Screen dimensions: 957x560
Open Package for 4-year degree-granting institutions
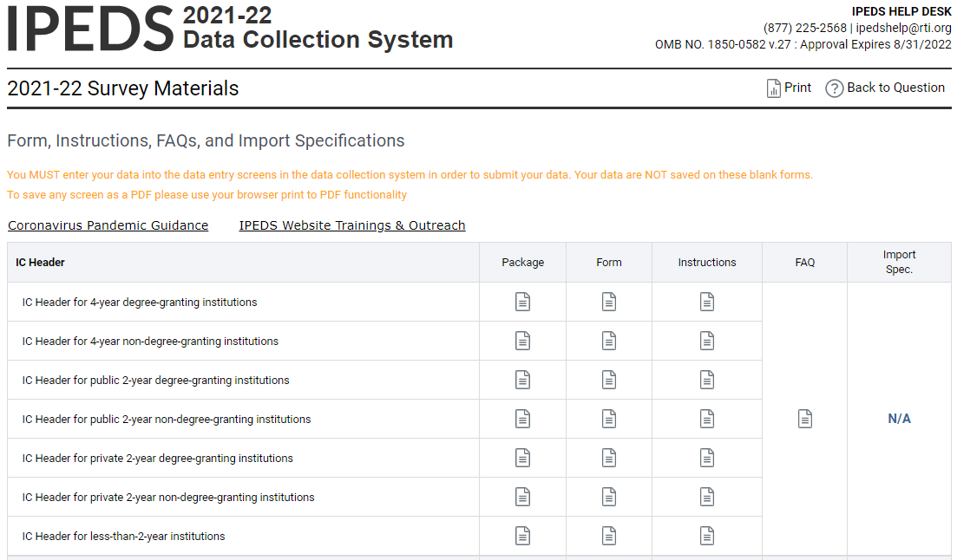click(522, 302)
